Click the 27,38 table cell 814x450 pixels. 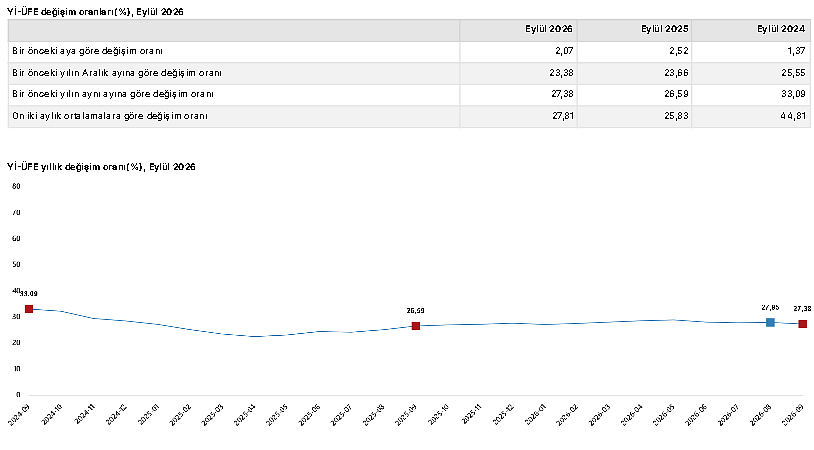click(x=561, y=94)
